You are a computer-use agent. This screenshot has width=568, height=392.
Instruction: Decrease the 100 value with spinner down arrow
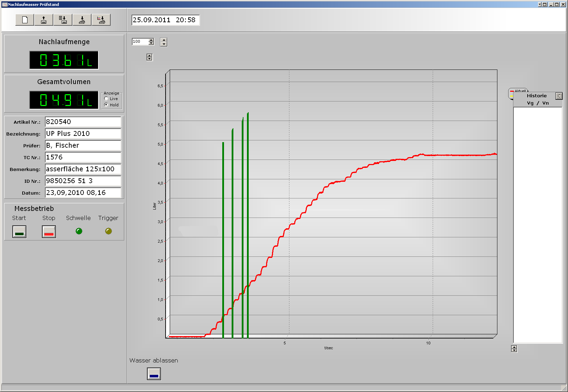pyautogui.click(x=151, y=43)
